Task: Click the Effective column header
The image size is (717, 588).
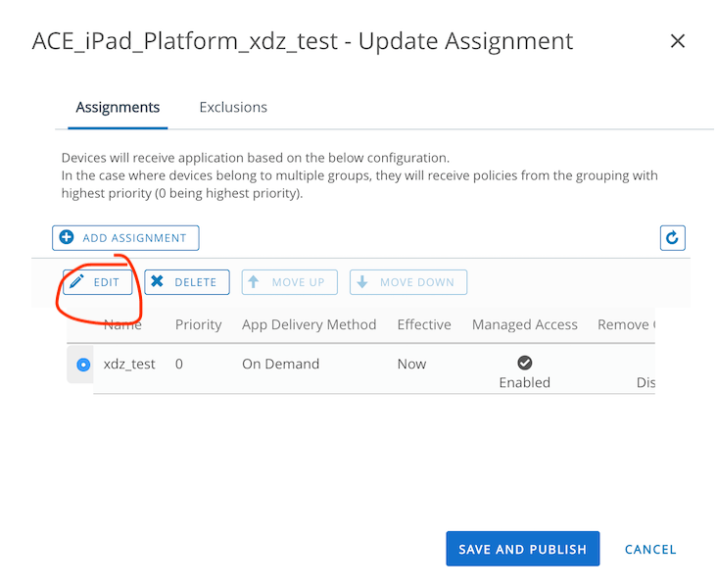Action: [424, 324]
